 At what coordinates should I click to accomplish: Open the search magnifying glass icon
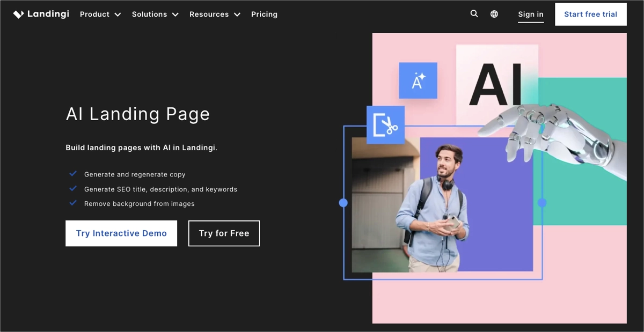pyautogui.click(x=474, y=13)
